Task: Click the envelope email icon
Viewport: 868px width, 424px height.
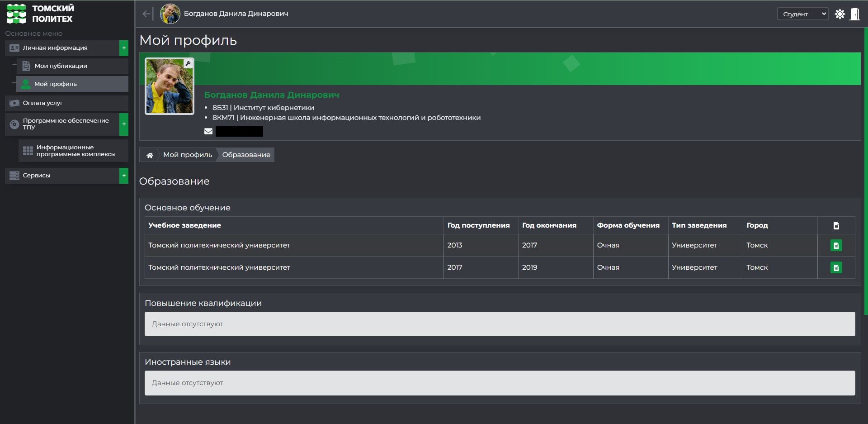Action: click(x=208, y=131)
